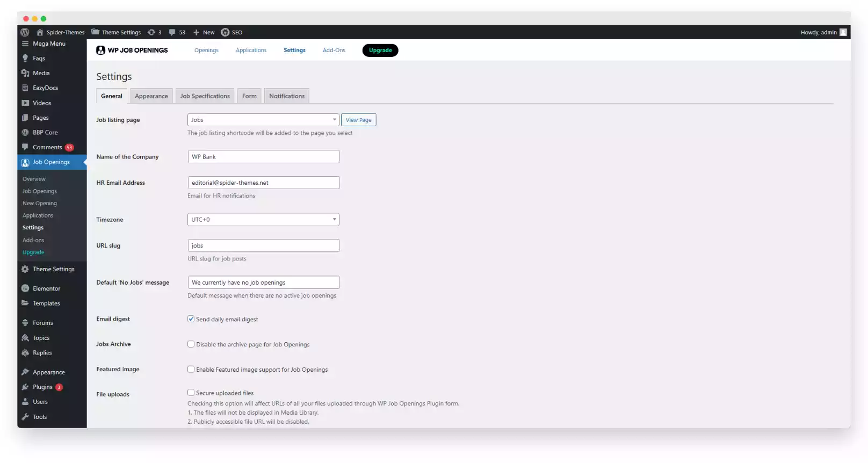
Task: Open the Job Specifications tab
Action: point(205,96)
